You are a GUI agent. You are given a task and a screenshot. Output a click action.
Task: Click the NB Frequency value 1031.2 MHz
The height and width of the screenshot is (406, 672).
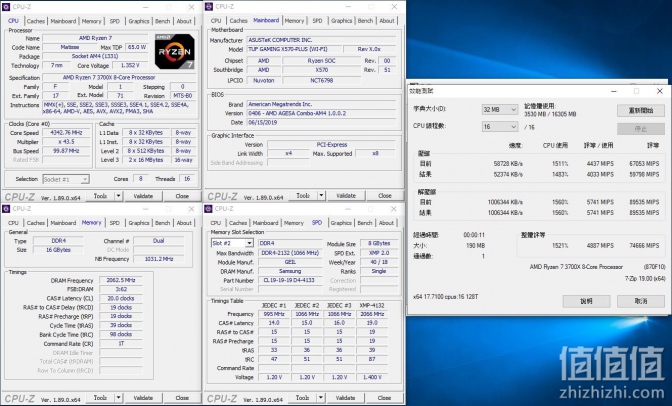[159, 259]
